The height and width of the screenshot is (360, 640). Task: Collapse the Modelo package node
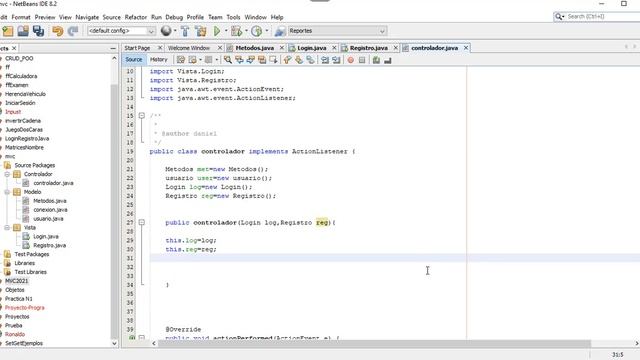click(7, 192)
